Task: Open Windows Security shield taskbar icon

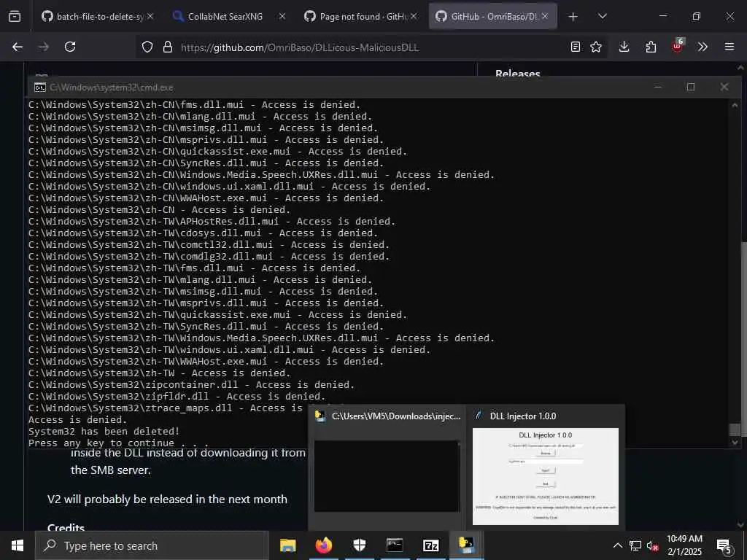Action: pyautogui.click(x=359, y=545)
